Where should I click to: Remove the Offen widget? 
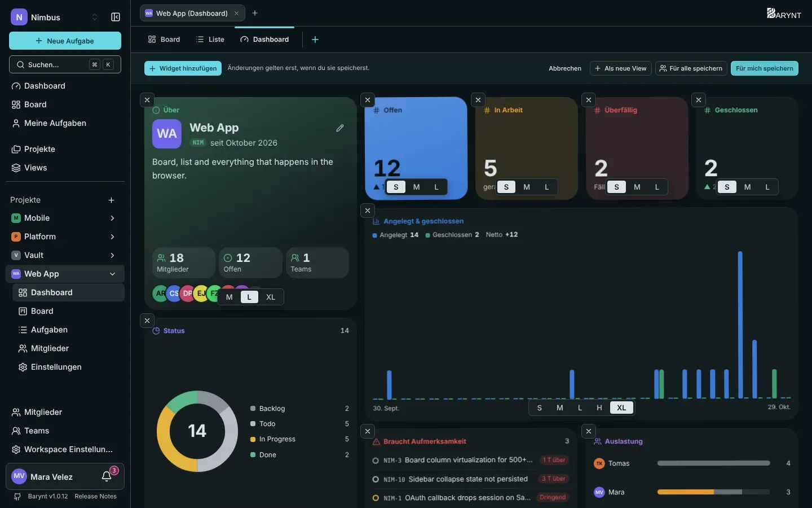click(368, 100)
